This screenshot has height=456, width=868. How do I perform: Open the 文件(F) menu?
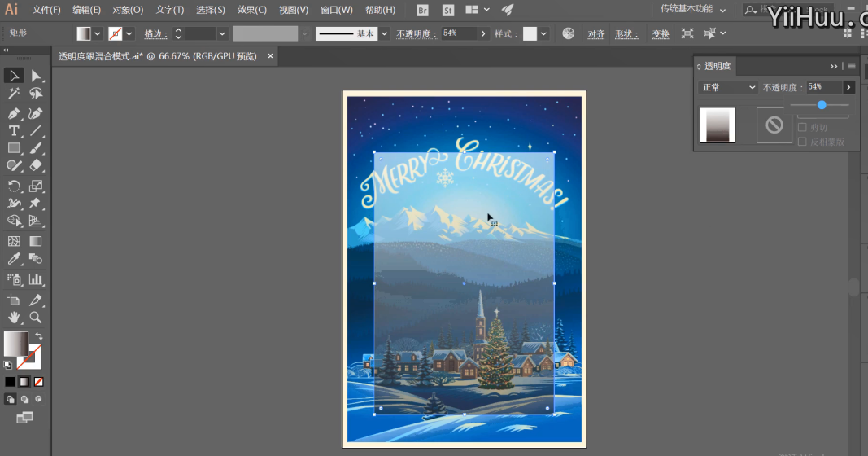[46, 10]
